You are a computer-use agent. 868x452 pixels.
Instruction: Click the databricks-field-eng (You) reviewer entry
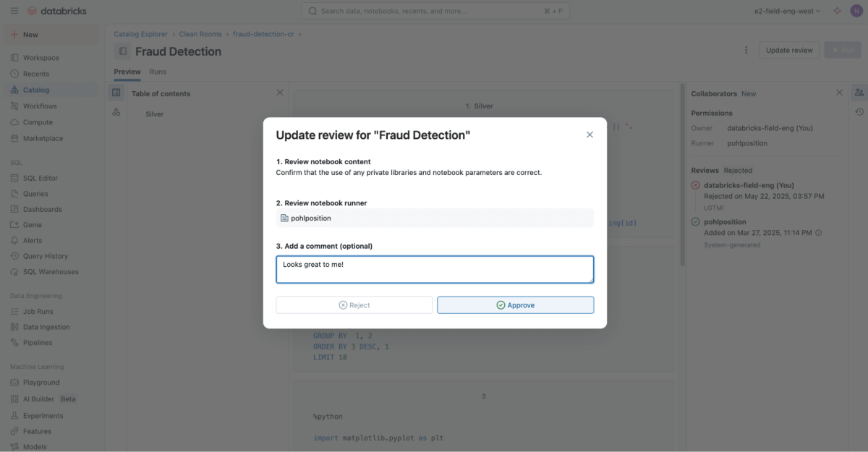point(749,185)
